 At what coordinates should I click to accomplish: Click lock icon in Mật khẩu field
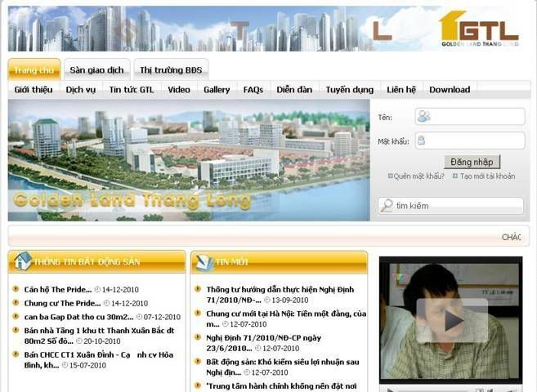422,140
